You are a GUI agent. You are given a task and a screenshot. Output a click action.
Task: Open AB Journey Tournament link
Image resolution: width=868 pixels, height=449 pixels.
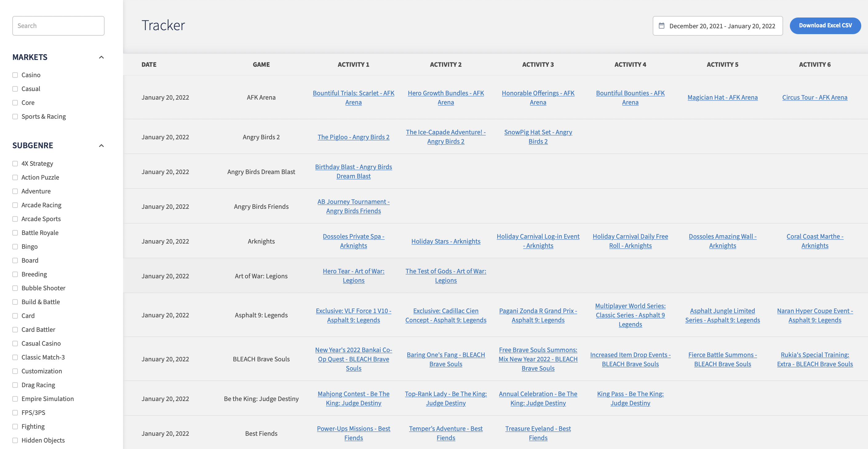353,206
